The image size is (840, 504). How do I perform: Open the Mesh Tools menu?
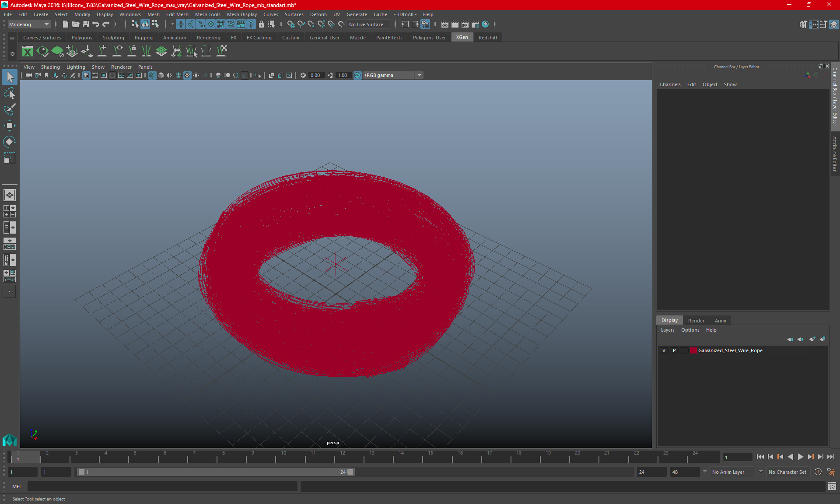(x=207, y=14)
